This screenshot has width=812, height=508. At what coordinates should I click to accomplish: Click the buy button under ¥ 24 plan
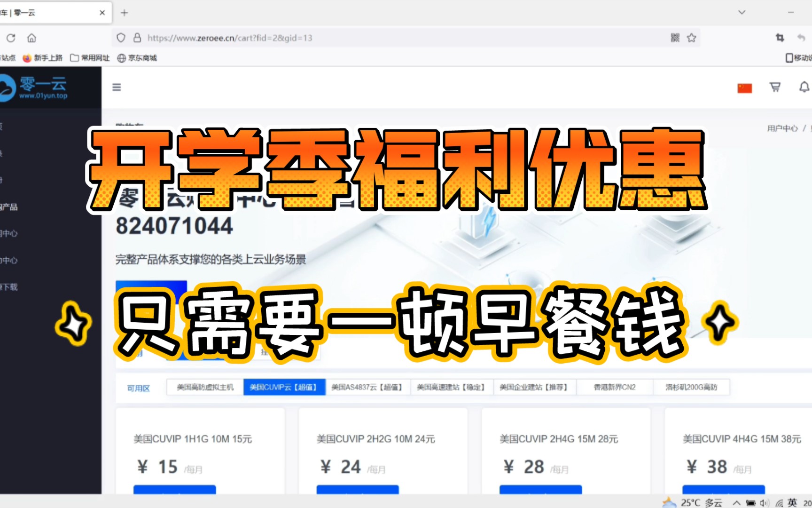[358, 490]
